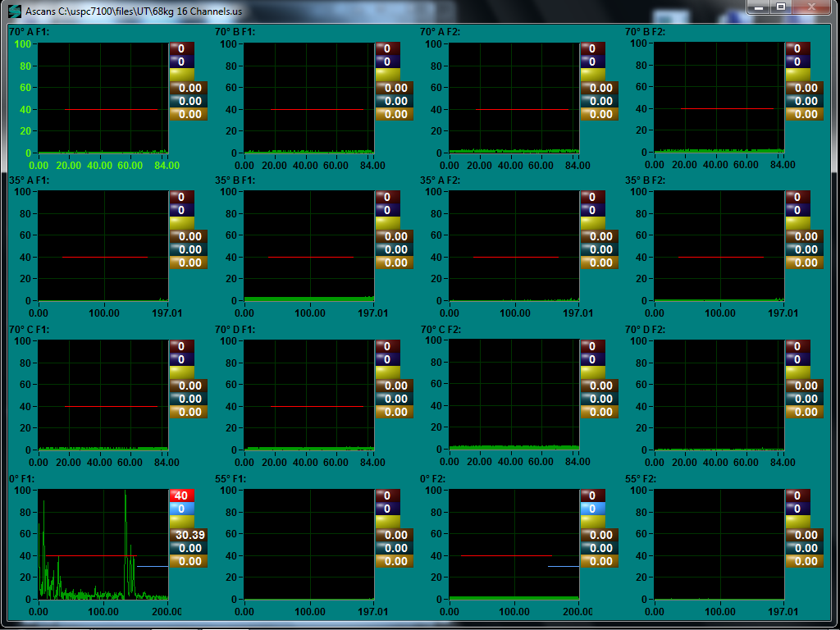Maximize the Ascans window

tap(781, 7)
